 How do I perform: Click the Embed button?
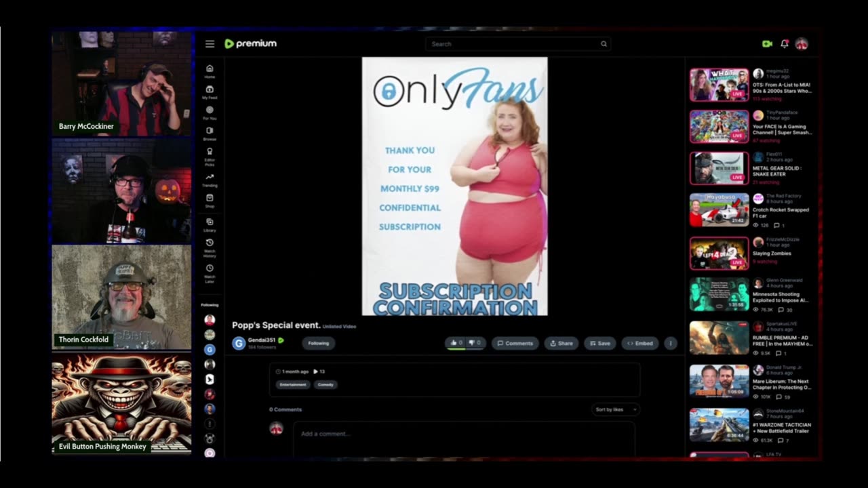point(640,343)
